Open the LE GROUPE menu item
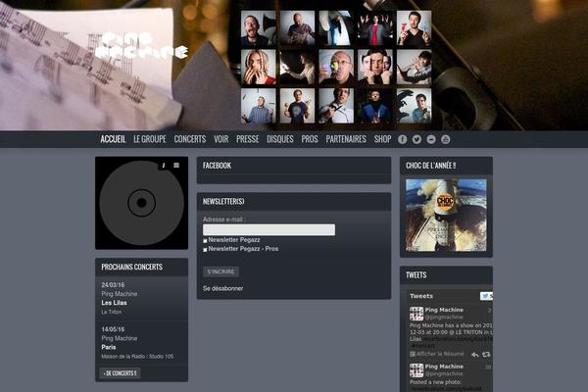588x392 pixels. 150,139
